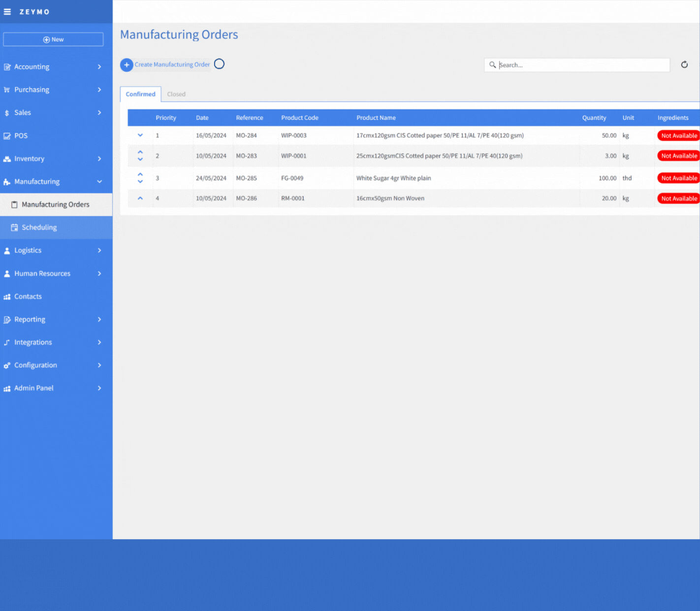
Task: Select Manufacturing Orders in the sidebar
Action: (x=56, y=205)
